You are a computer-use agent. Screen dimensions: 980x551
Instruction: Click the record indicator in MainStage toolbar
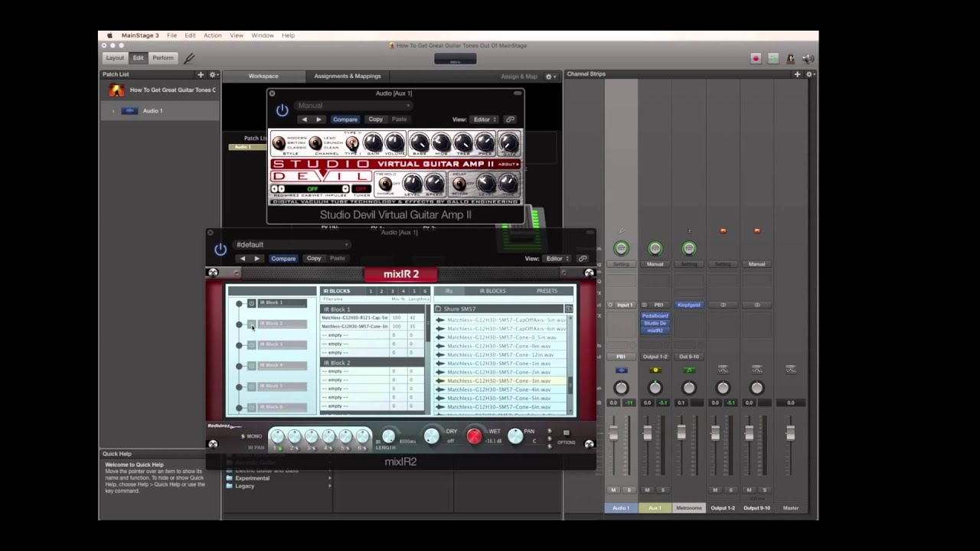(x=756, y=58)
